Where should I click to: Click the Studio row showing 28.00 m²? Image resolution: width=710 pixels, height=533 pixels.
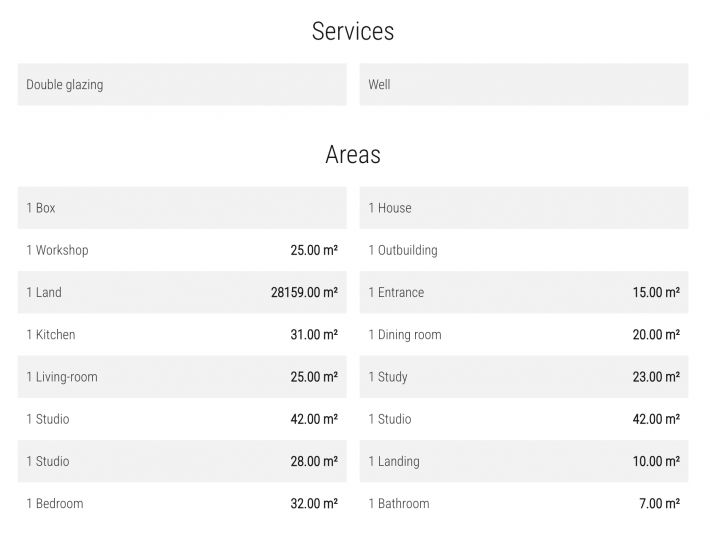click(182, 461)
